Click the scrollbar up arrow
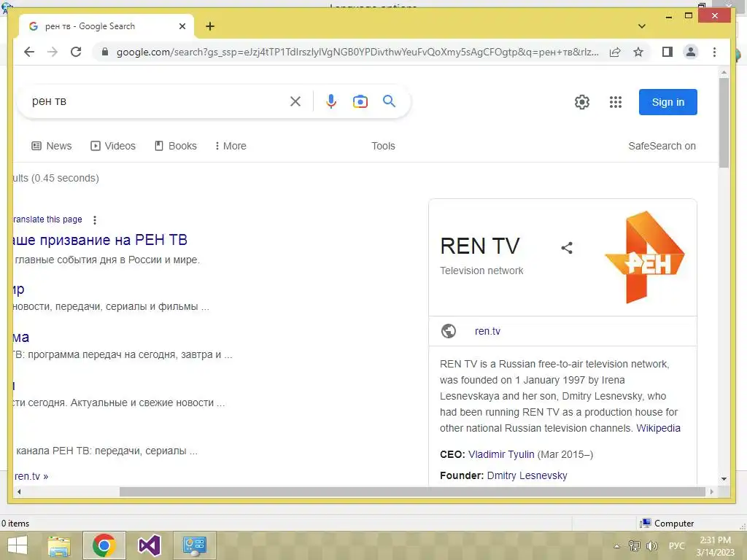Viewport: 747px width, 560px height. (x=724, y=73)
